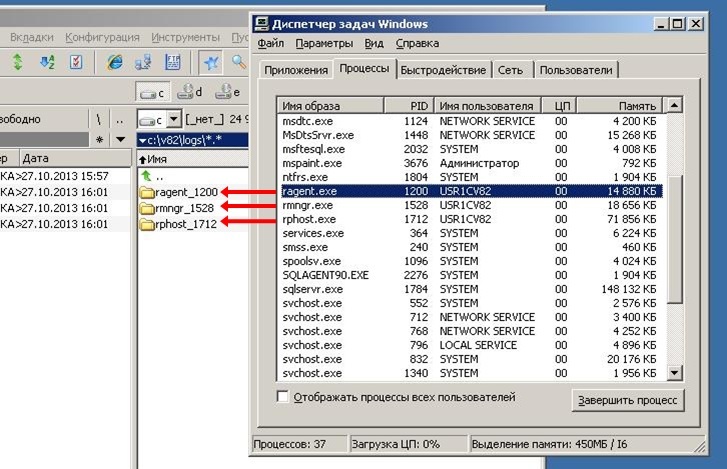Click the two-dots parent directory button
This screenshot has height=469, width=727.
tap(120, 120)
